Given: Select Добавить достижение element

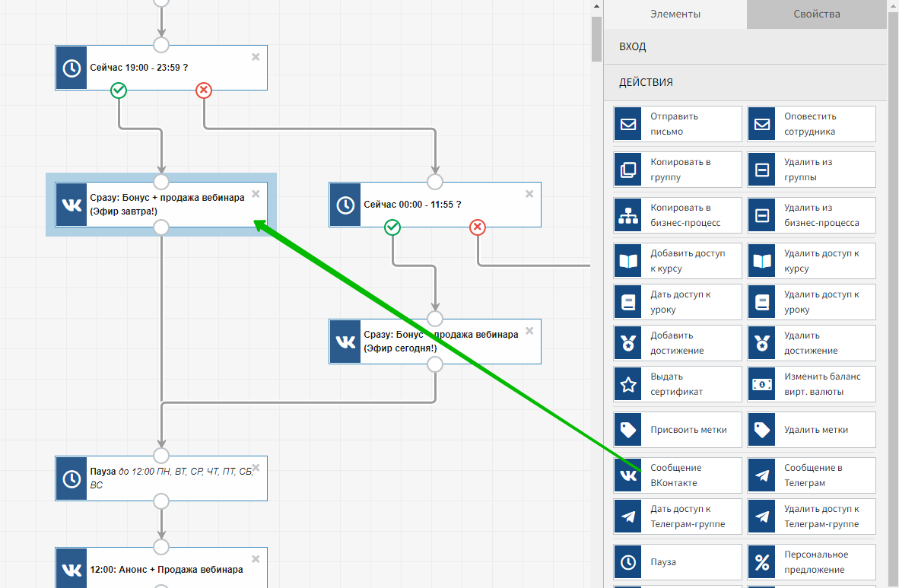Looking at the screenshot, I should [x=678, y=343].
